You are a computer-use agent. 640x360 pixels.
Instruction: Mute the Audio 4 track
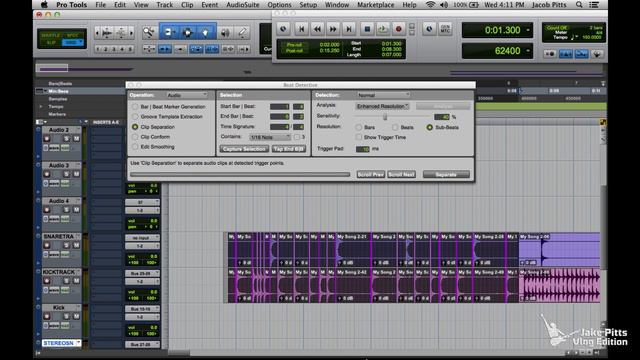click(x=76, y=210)
